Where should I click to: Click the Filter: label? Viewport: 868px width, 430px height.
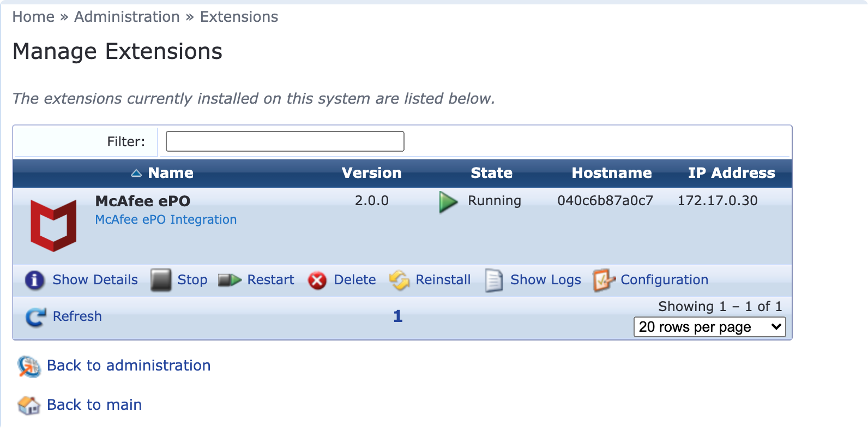click(126, 142)
